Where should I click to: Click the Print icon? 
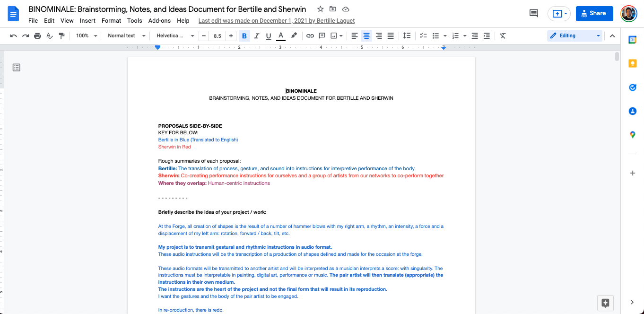(37, 36)
